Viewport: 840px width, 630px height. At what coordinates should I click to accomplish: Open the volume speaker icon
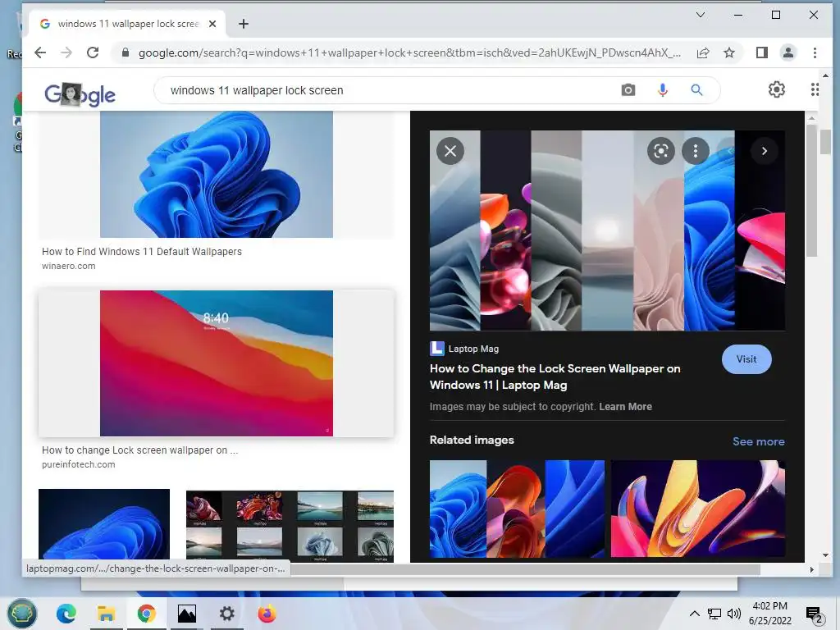[x=734, y=614]
